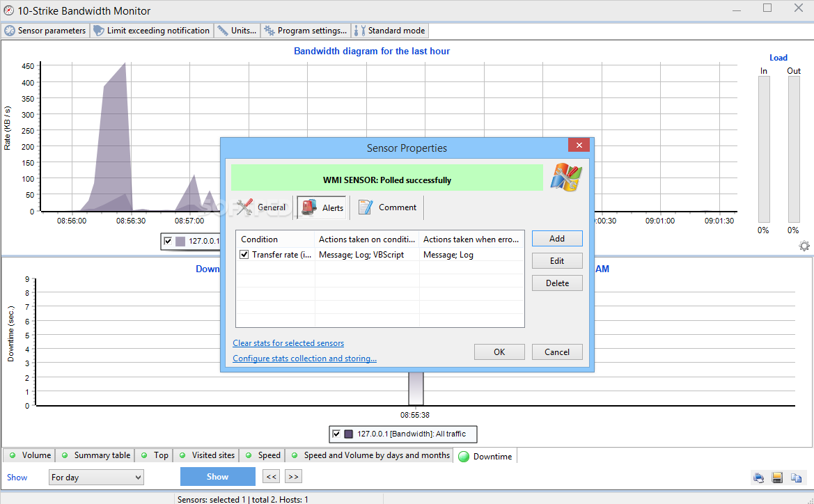Open the Visited sites tab
Image resolution: width=814 pixels, height=504 pixels.
[207, 456]
